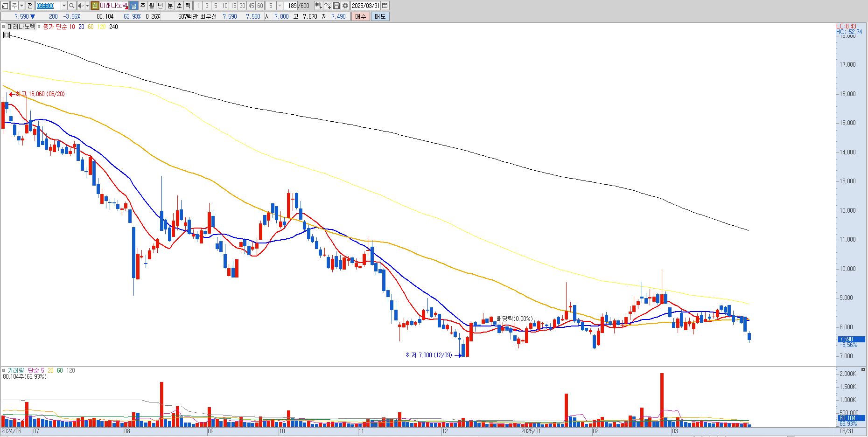Select the 30 interval button
This screenshot has height=437, width=868.
point(242,6)
